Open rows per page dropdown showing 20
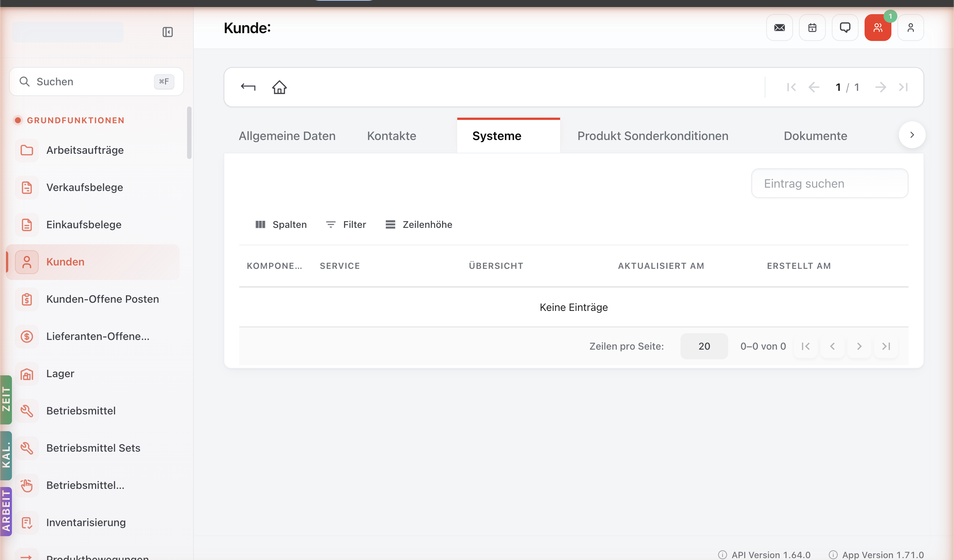The image size is (954, 560). tap(704, 346)
